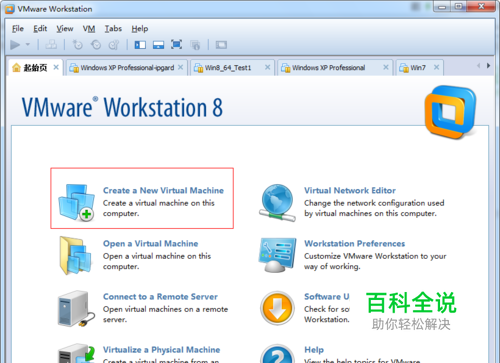Viewport: 500px width, 363px height.
Task: Click the VM icon on Win7 tab
Action: click(x=404, y=68)
